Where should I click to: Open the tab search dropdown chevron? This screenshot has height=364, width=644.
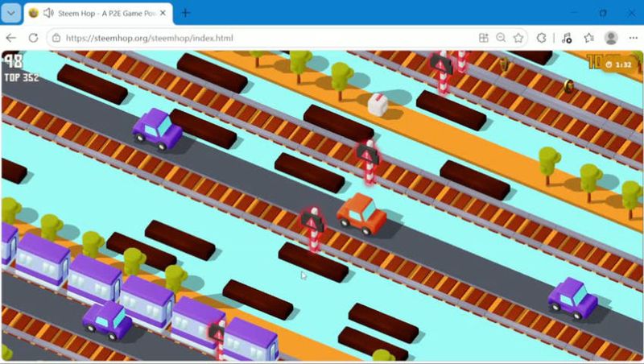[x=11, y=13]
